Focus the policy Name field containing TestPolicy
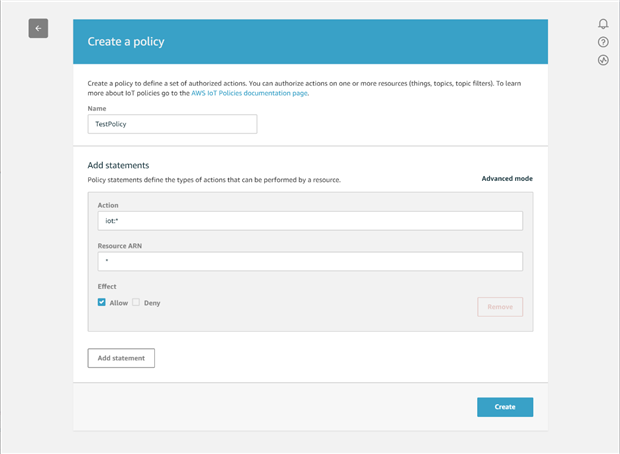Image resolution: width=620 pixels, height=454 pixels. point(172,124)
